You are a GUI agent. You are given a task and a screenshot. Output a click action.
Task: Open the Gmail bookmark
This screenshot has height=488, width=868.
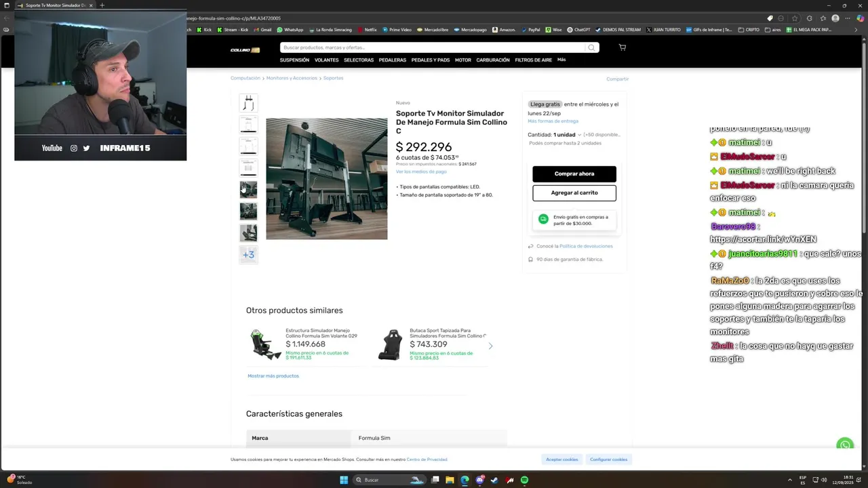(x=262, y=30)
